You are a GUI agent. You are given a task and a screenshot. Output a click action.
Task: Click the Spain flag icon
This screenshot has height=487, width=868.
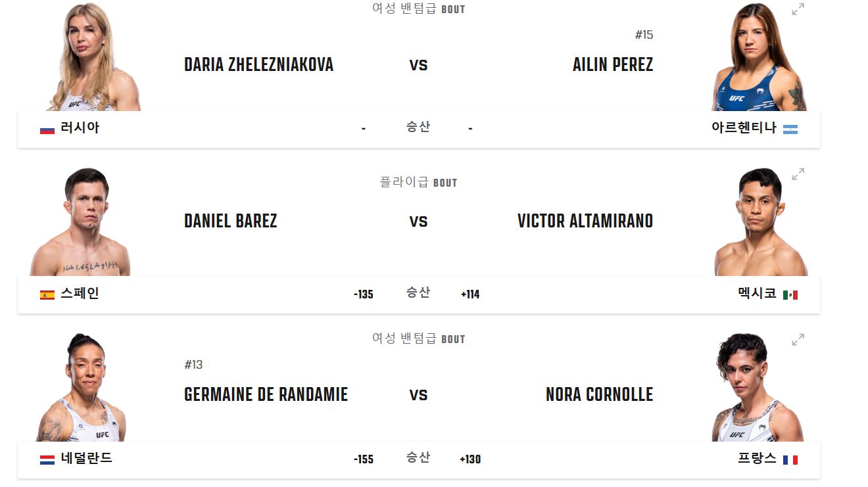pos(46,294)
